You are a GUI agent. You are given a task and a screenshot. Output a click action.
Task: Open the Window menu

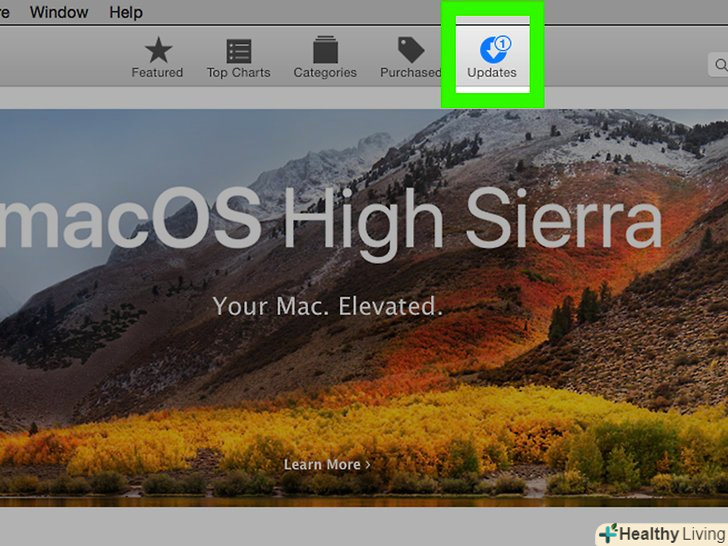(59, 12)
